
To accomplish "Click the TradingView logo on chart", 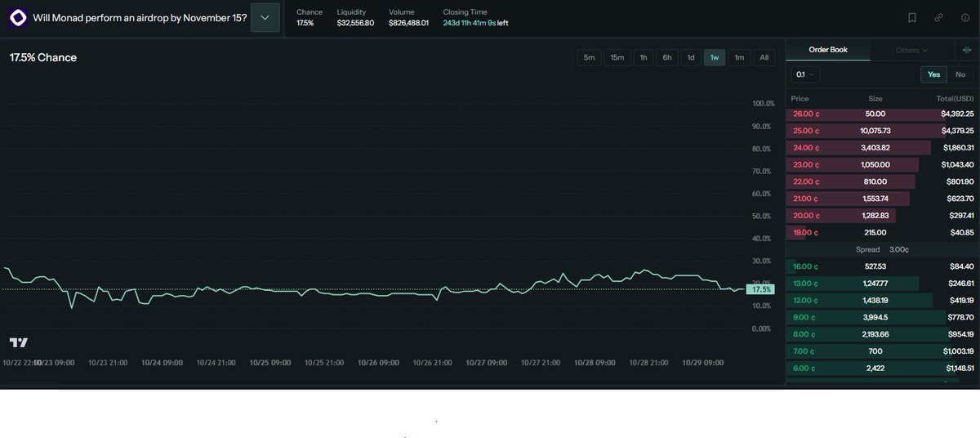I will [x=19, y=342].
